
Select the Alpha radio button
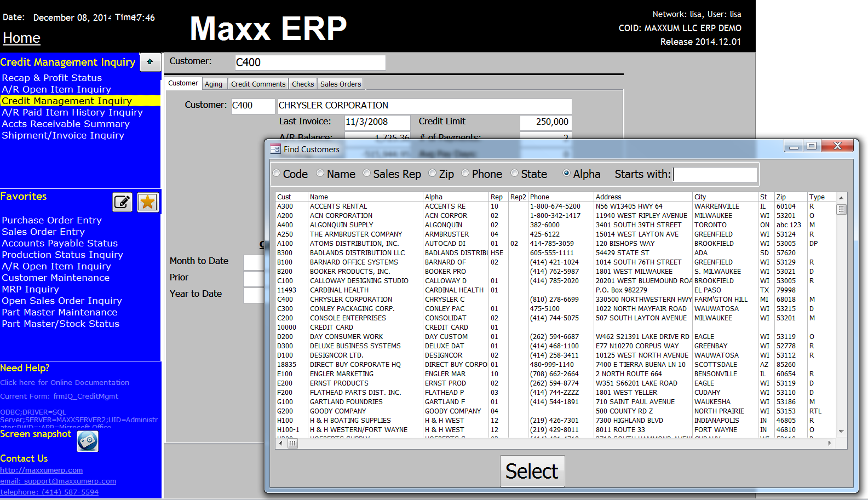567,174
